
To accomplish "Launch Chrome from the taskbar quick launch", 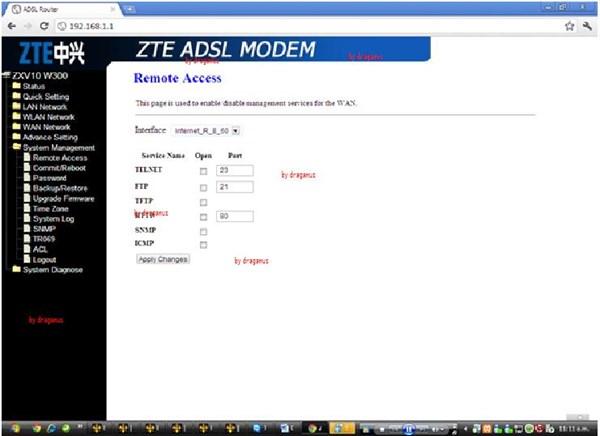I will pos(37,428).
